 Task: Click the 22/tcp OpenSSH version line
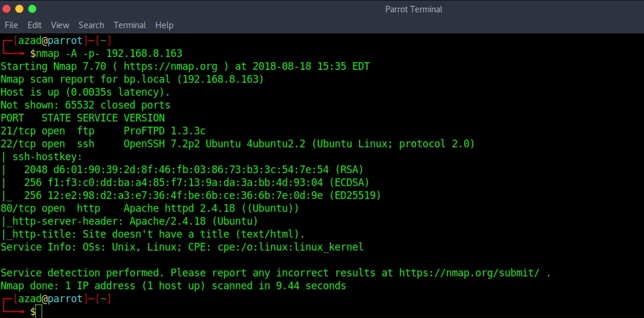[237, 144]
